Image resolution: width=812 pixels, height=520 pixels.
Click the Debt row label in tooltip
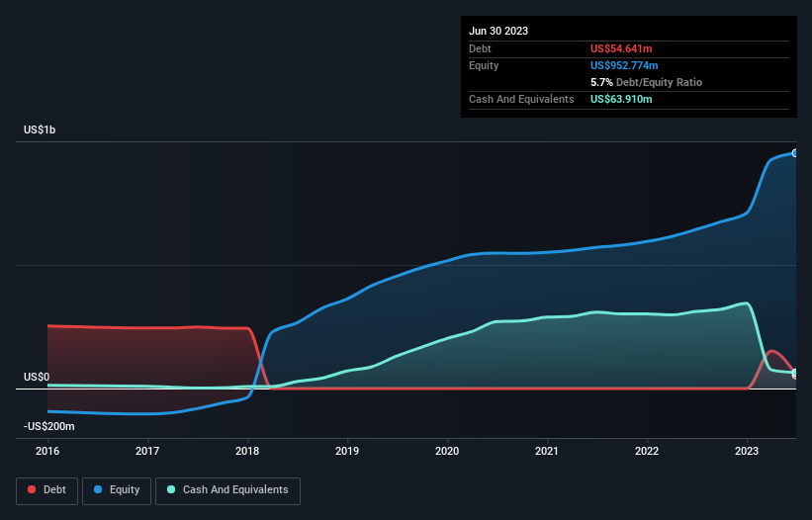click(x=480, y=48)
